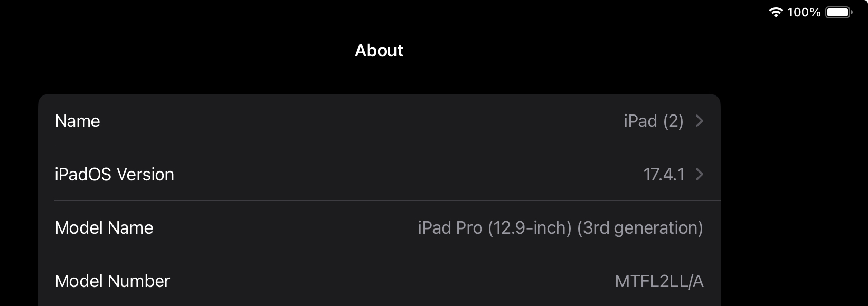Tap the Wi-Fi status icon
Screen dimensions: 868x306
click(x=776, y=12)
